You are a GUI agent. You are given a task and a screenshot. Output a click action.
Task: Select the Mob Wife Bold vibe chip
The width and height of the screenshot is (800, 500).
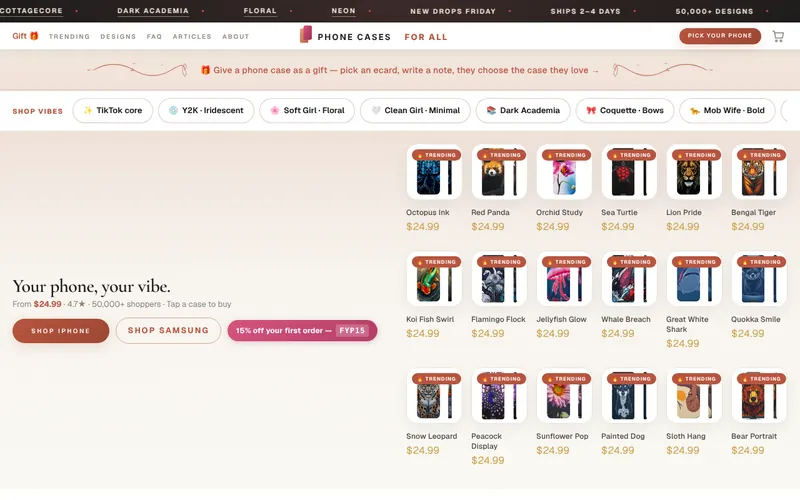[x=728, y=111]
